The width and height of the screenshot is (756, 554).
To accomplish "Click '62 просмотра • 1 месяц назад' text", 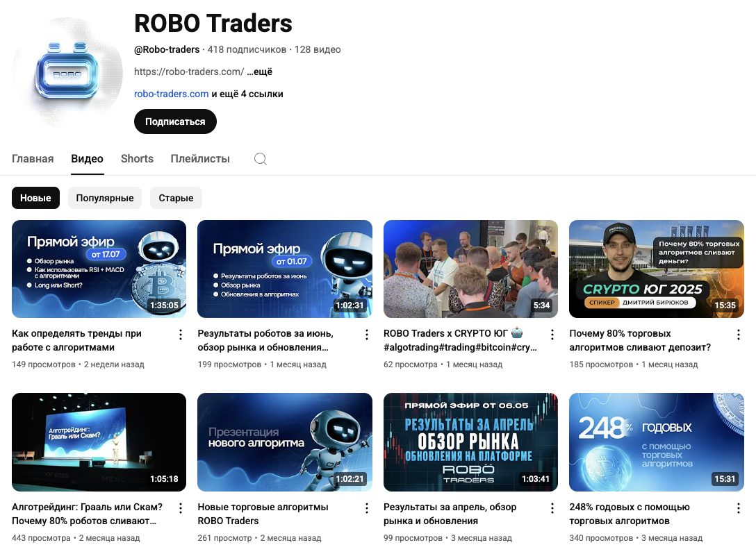I will click(443, 364).
